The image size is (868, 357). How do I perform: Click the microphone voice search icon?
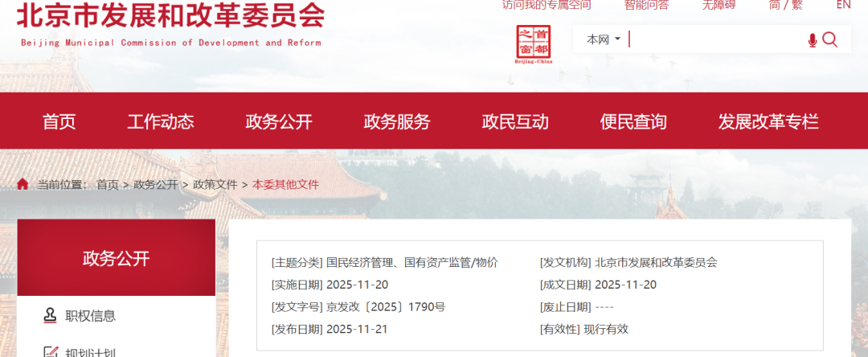point(813,40)
